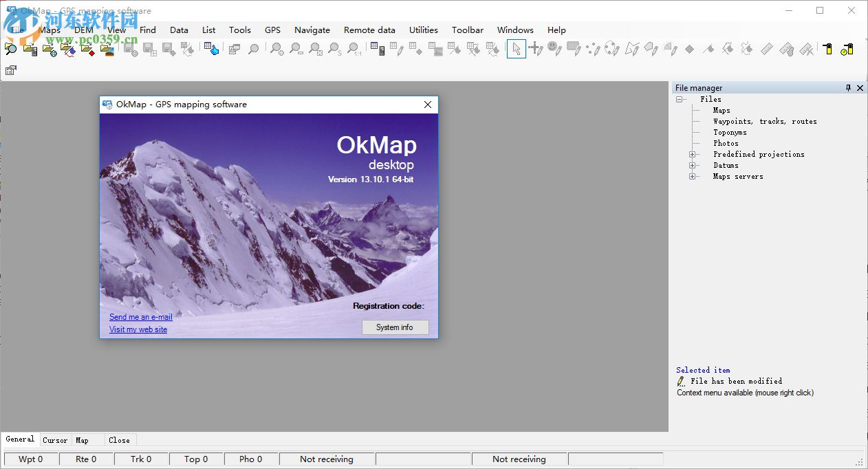The width and height of the screenshot is (868, 469).
Task: Switch to the Cursor tab
Action: pos(55,439)
